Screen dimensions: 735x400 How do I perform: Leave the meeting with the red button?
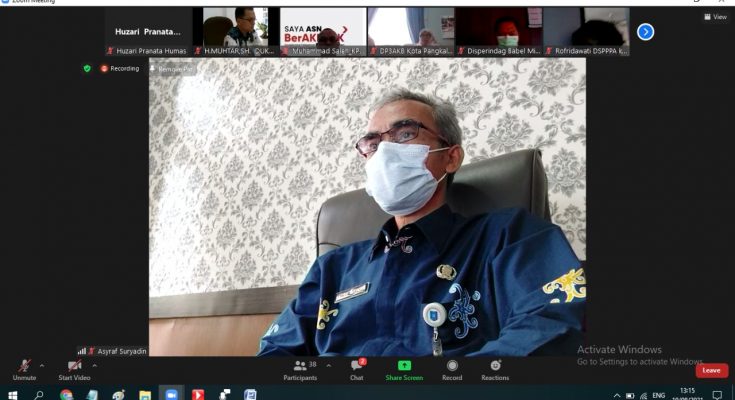pyautogui.click(x=712, y=370)
